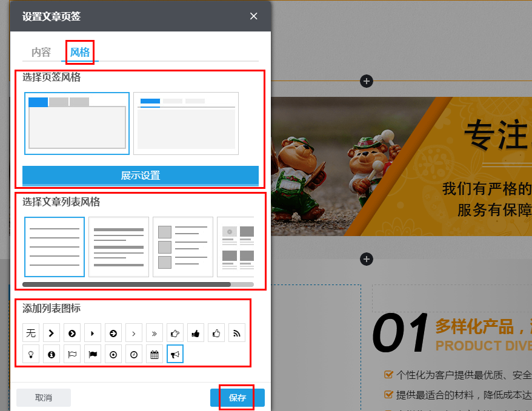
Task: Choose the filled thumbs-up icon
Action: tap(196, 333)
